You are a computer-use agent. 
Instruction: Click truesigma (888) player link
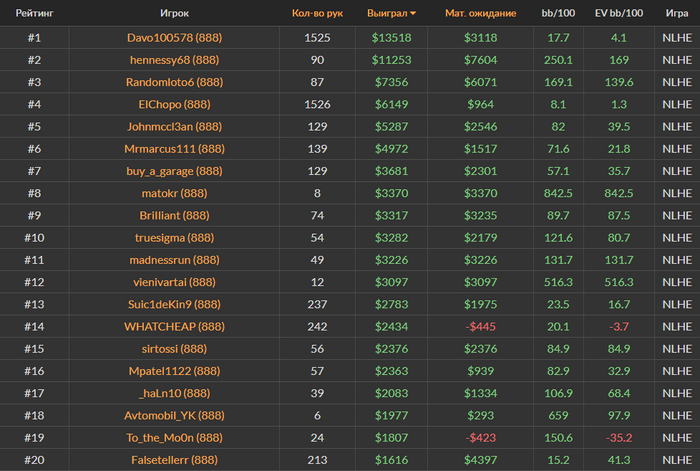pyautogui.click(x=174, y=238)
